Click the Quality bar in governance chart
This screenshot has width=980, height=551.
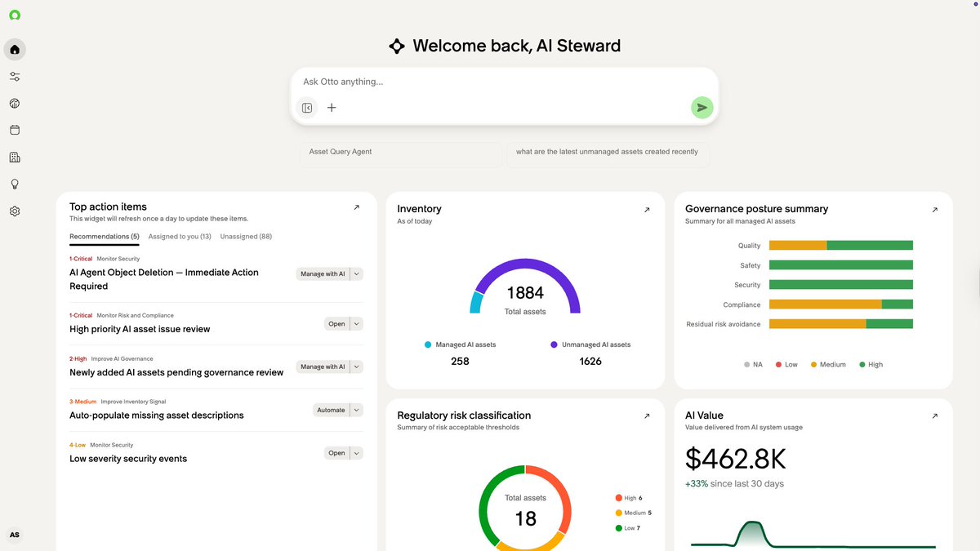[841, 246]
